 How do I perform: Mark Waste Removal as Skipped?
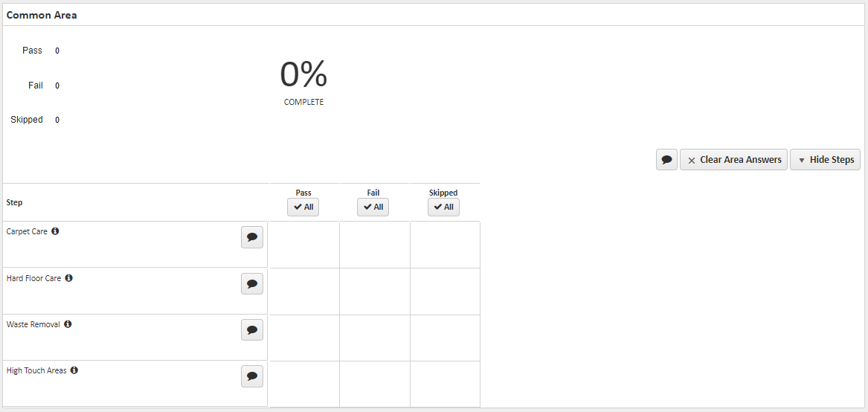pyautogui.click(x=445, y=338)
